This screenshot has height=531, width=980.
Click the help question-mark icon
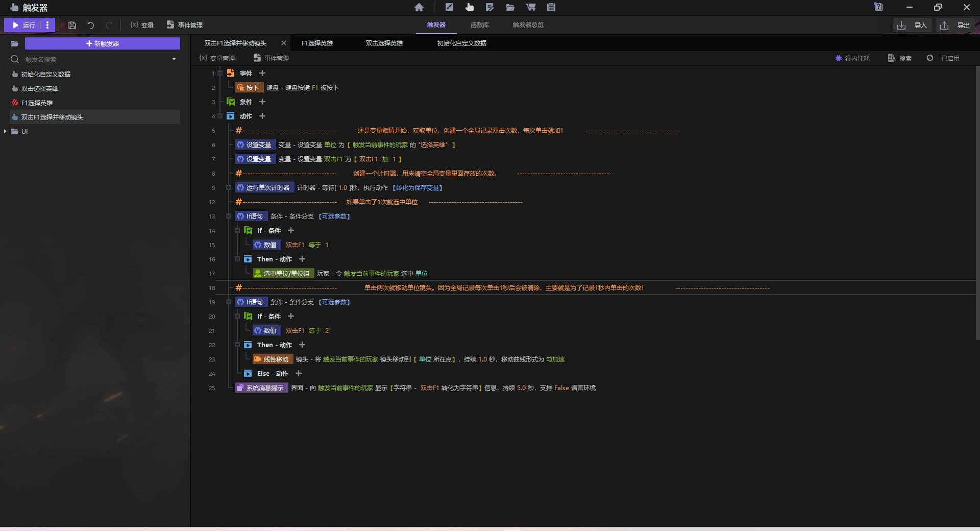click(878, 7)
